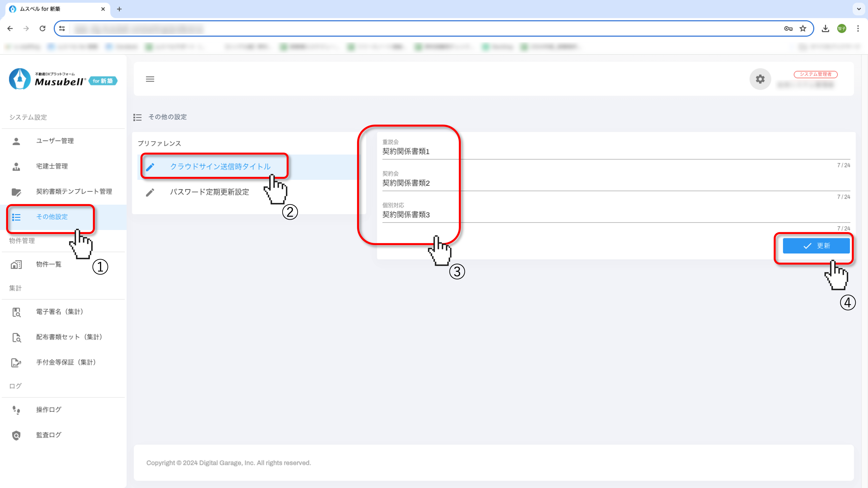Open 配布書類セット（集計） report
The height and width of the screenshot is (488, 868).
tap(69, 337)
